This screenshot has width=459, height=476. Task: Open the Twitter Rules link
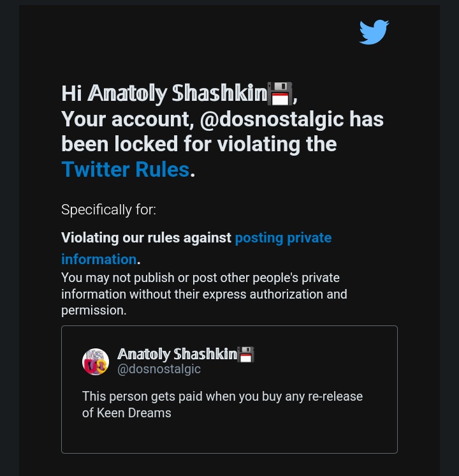[x=126, y=169]
